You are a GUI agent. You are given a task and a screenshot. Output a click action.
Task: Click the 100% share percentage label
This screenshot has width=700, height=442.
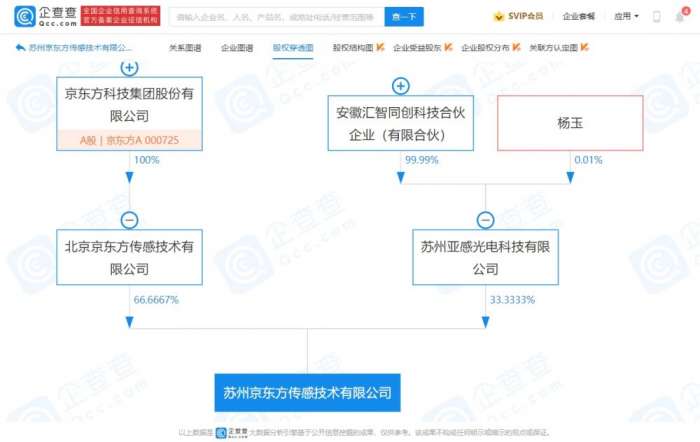pyautogui.click(x=146, y=160)
